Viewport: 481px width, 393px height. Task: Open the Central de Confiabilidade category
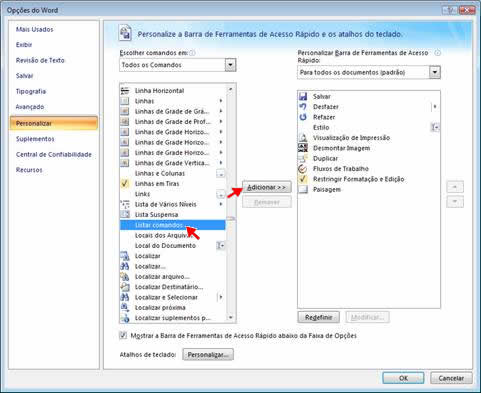(54, 154)
